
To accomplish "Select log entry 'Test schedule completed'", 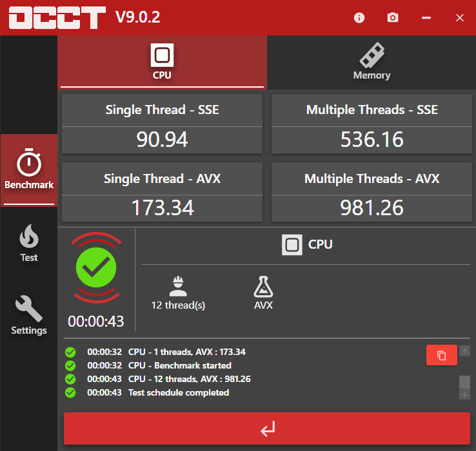I will 179,393.
